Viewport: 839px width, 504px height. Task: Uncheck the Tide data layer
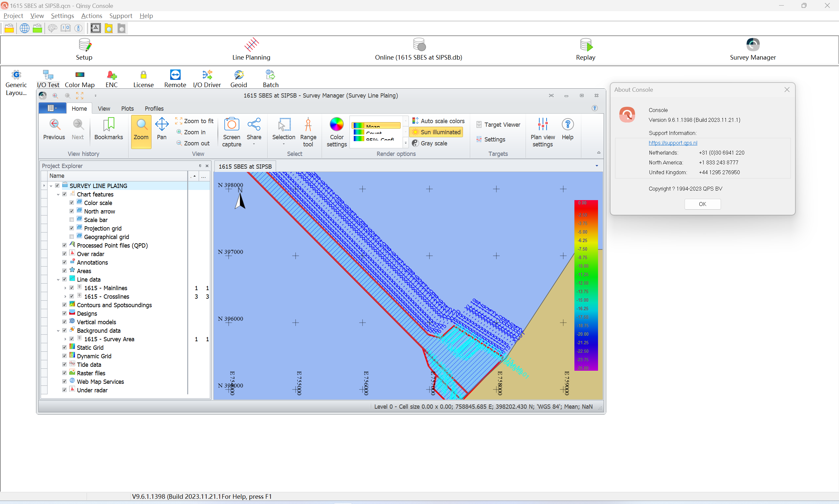tap(64, 364)
